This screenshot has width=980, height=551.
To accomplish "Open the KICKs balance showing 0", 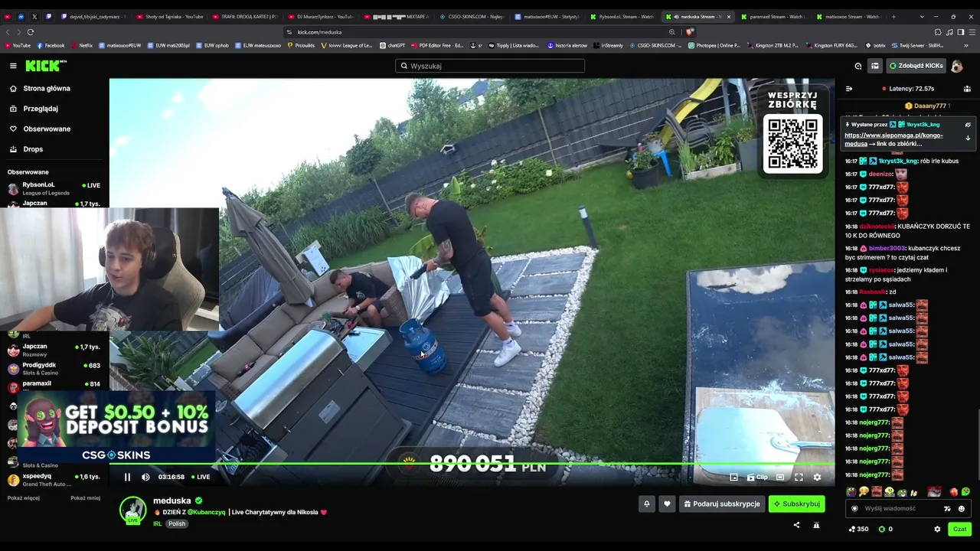I will pos(886,529).
